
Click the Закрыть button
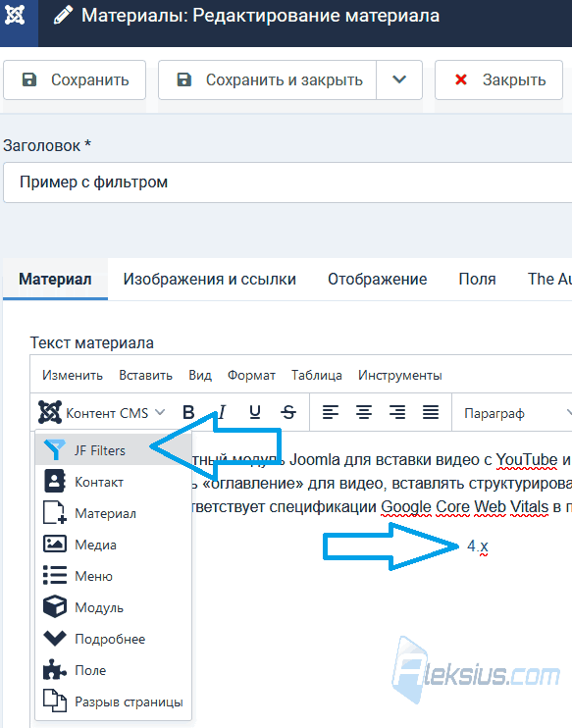click(498, 79)
